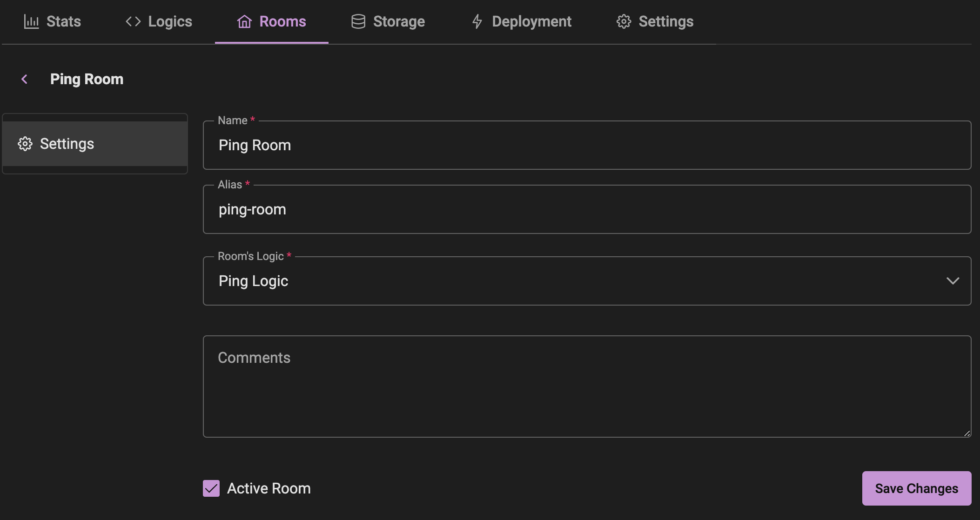Click the Stats bar chart icon
The width and height of the screenshot is (980, 520).
[x=31, y=21]
